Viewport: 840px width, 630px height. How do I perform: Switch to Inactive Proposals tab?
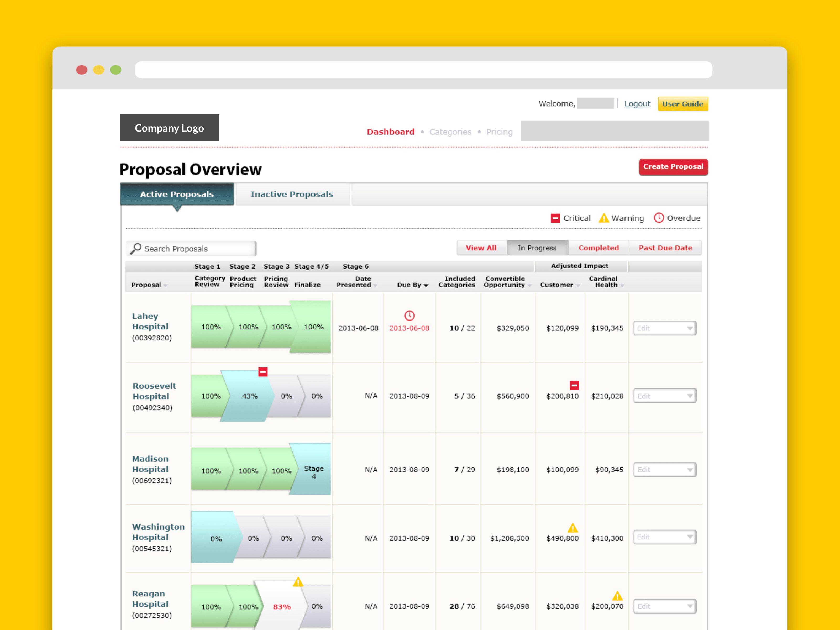[x=292, y=195]
